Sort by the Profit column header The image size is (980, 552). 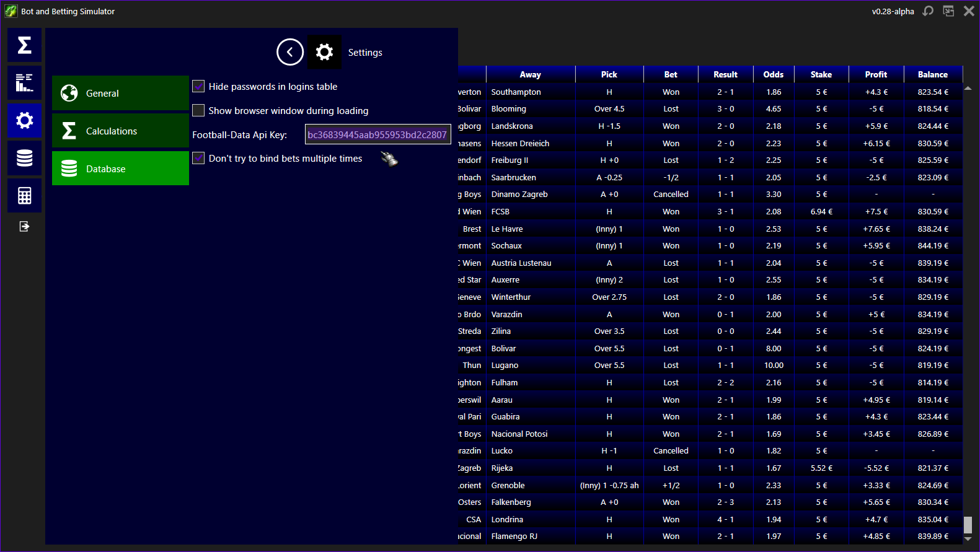coord(876,74)
